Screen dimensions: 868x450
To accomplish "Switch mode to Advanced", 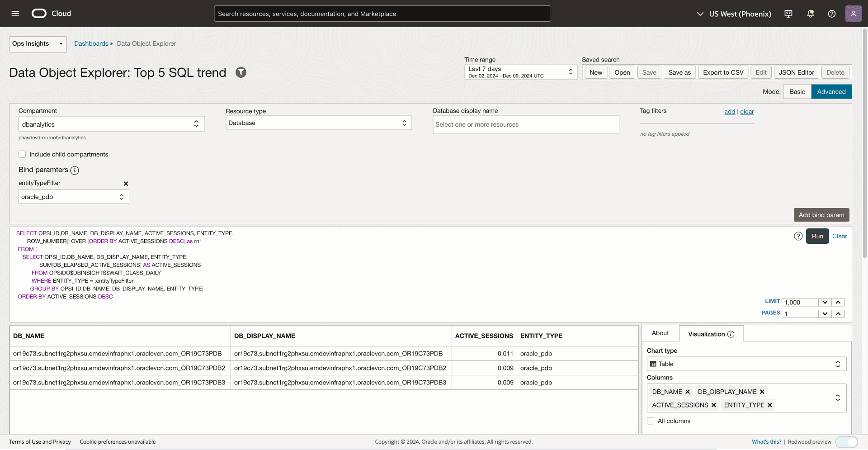I will 831,92.
